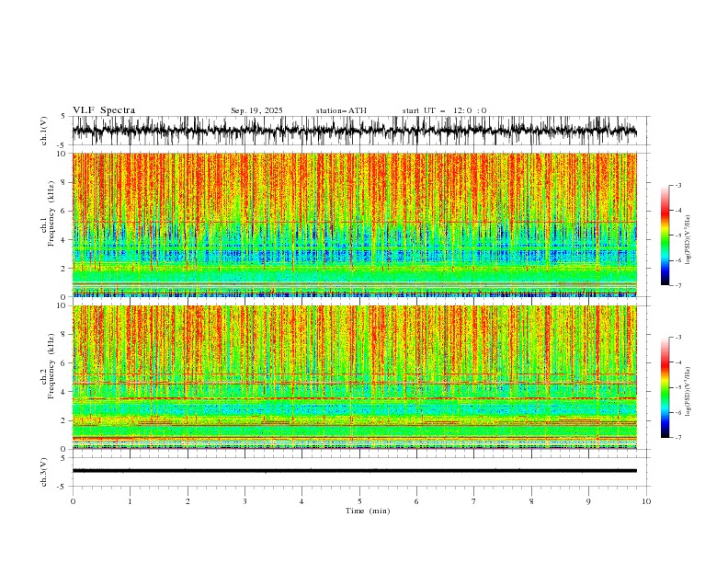Click the "-3" label on ch.1 color bar
This screenshot has width=728, height=563.
click(677, 185)
